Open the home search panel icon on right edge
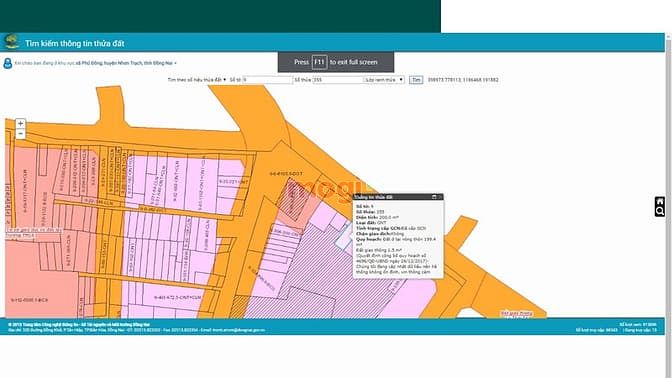Screen dimensions: 672x378 pos(660,207)
